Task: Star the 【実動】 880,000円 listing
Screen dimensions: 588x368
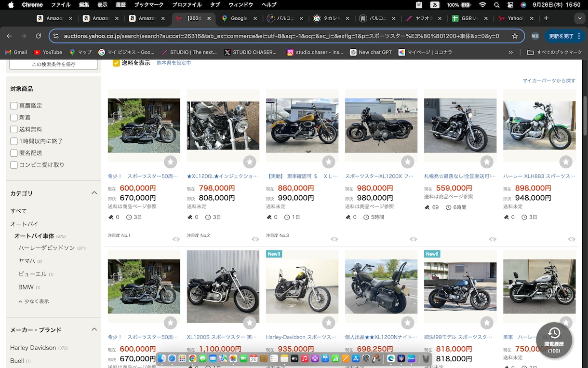Action: 329,162
